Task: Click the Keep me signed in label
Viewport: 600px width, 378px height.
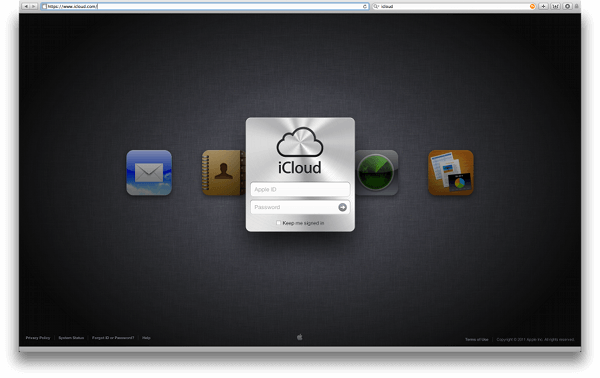Action: [x=303, y=223]
